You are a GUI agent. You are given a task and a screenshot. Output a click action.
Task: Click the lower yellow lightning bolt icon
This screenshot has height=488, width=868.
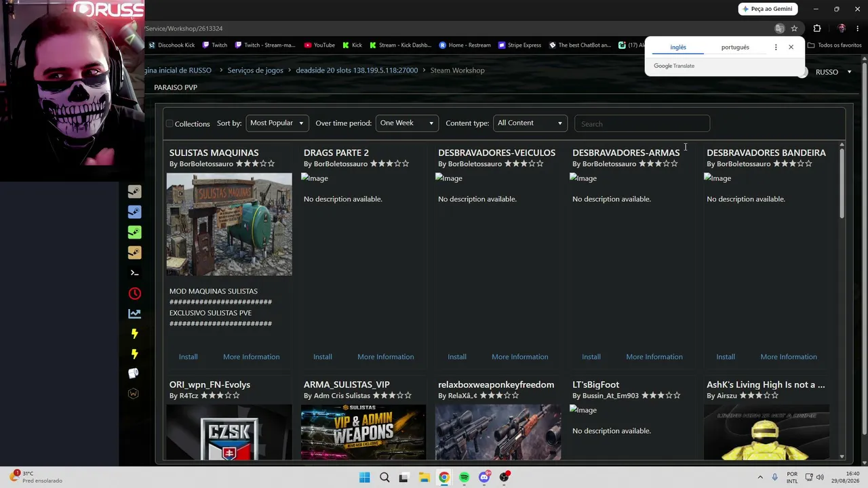[134, 354]
